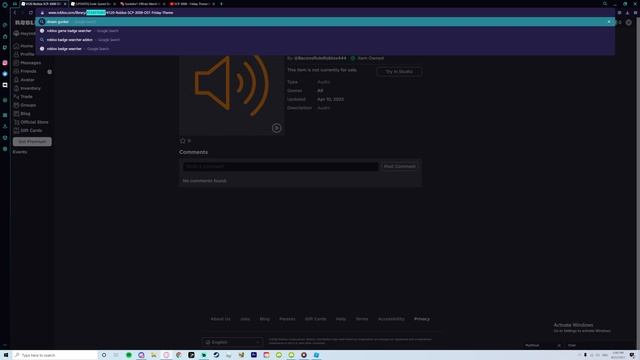Open the blue messenger sidebar icon
The height and width of the screenshot is (360, 640).
tap(5, 74)
